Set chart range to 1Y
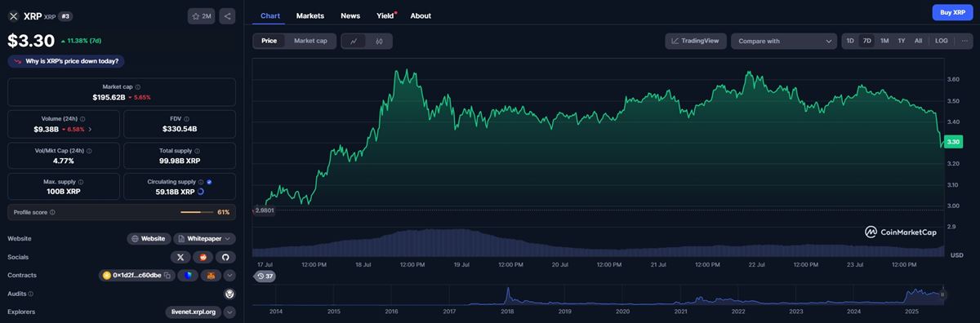The image size is (980, 323). (x=902, y=41)
